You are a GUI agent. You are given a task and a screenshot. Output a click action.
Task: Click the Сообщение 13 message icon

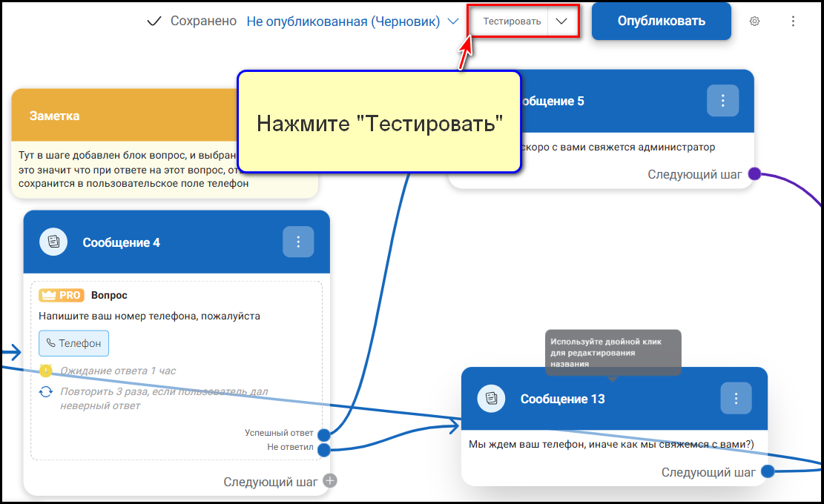click(491, 399)
